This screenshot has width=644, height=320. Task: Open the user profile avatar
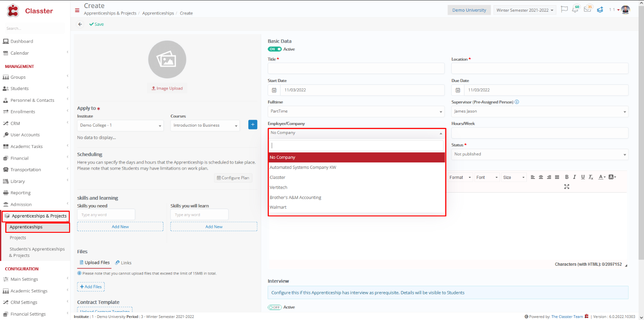click(x=625, y=10)
